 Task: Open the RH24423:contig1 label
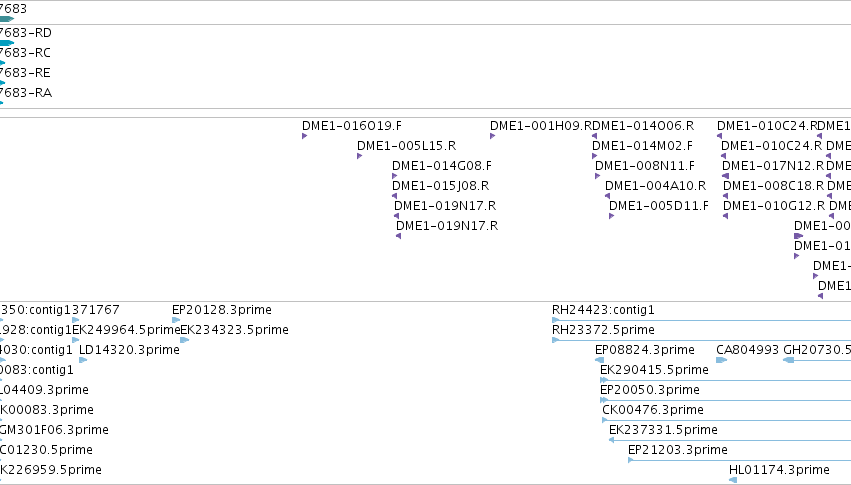(603, 310)
